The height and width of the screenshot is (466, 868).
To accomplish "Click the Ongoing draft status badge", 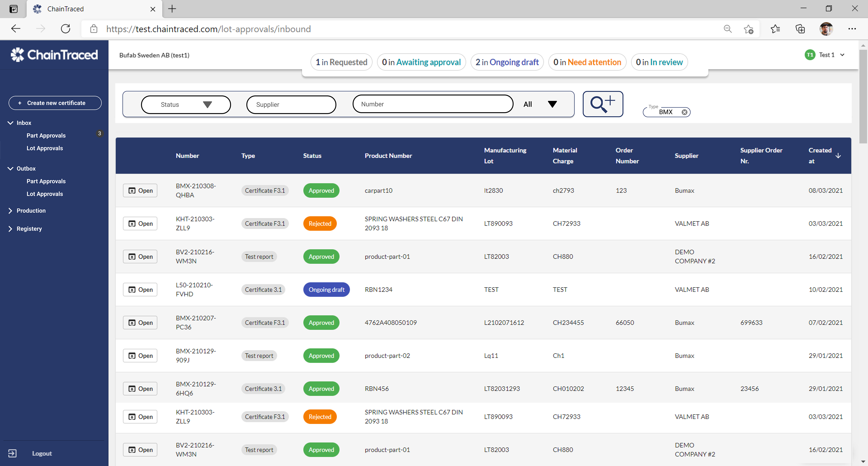I will 326,290.
